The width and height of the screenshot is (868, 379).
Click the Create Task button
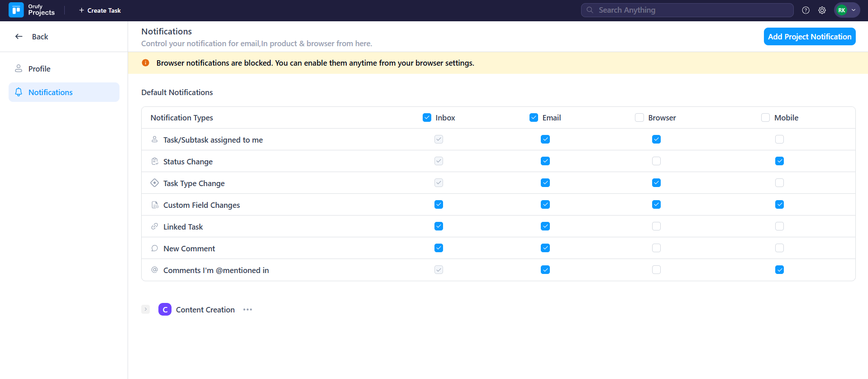click(x=100, y=10)
